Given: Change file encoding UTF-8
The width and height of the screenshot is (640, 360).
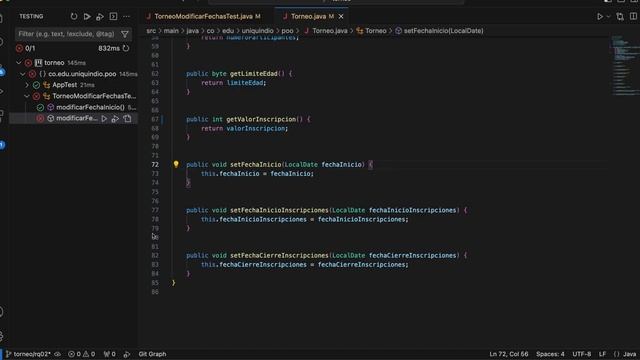Looking at the screenshot, I should (581, 354).
